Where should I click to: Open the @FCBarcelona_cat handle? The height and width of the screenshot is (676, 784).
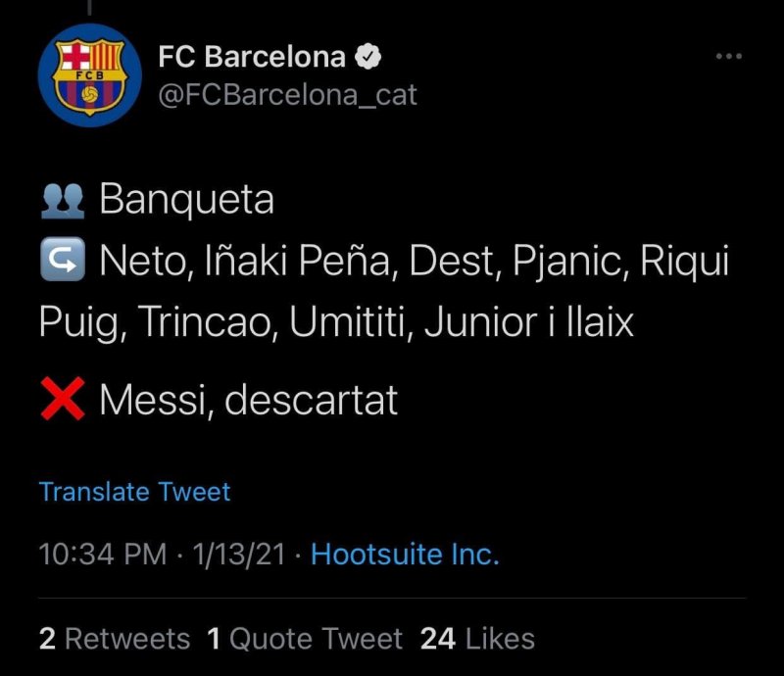tap(287, 95)
